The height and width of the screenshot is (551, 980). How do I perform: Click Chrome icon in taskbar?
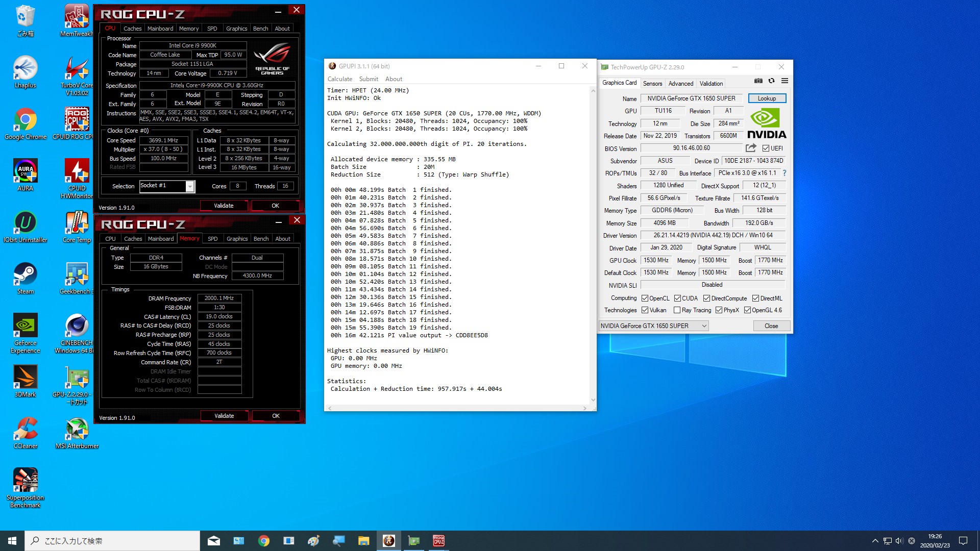[x=264, y=541]
